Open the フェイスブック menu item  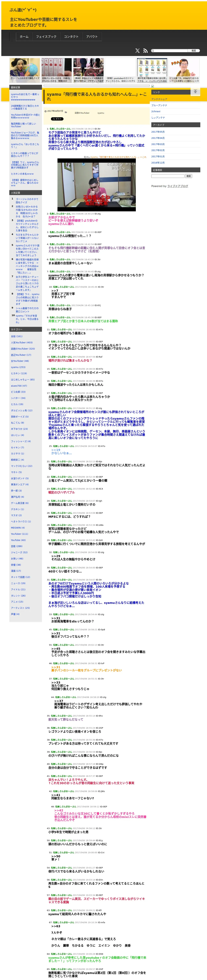(x=46, y=37)
